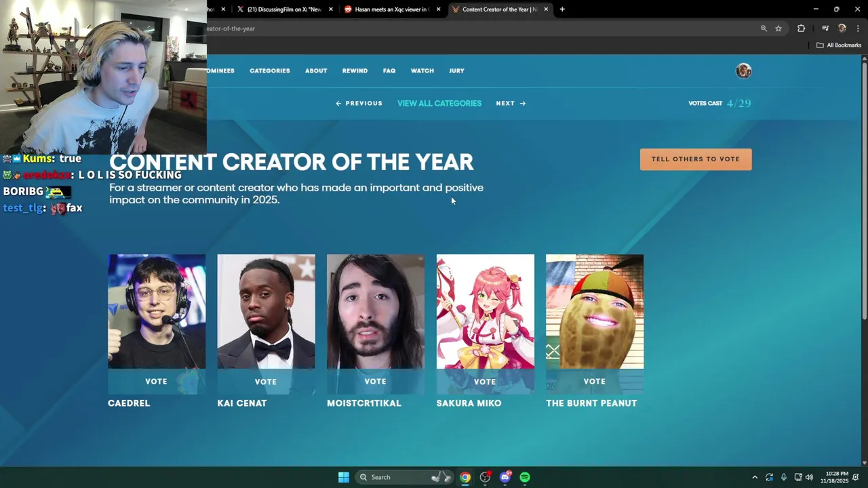
Task: Open the FAQ nav menu item
Action: point(389,70)
